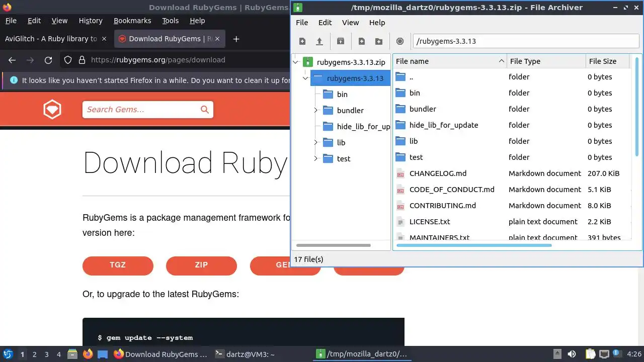Open View menu in File Archiver

tap(351, 23)
